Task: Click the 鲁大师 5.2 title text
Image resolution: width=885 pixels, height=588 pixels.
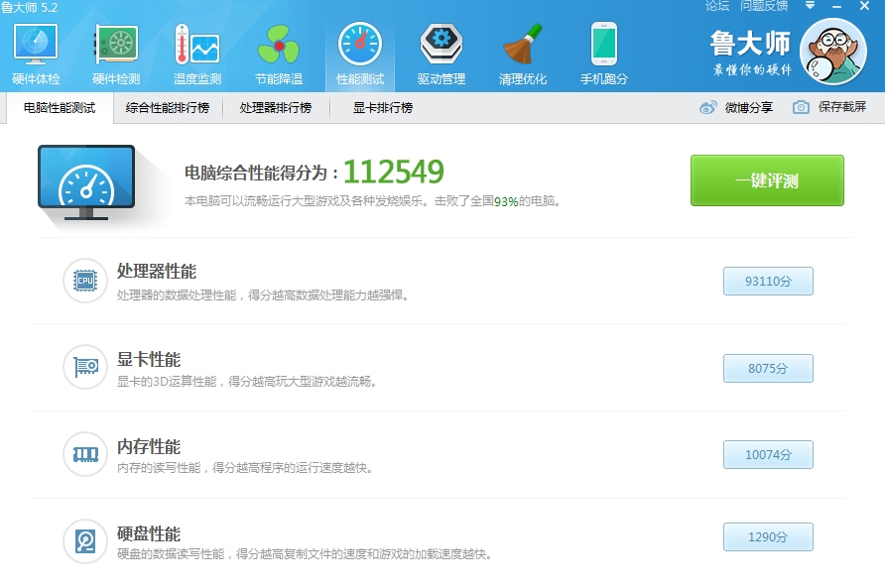Action: (x=30, y=7)
